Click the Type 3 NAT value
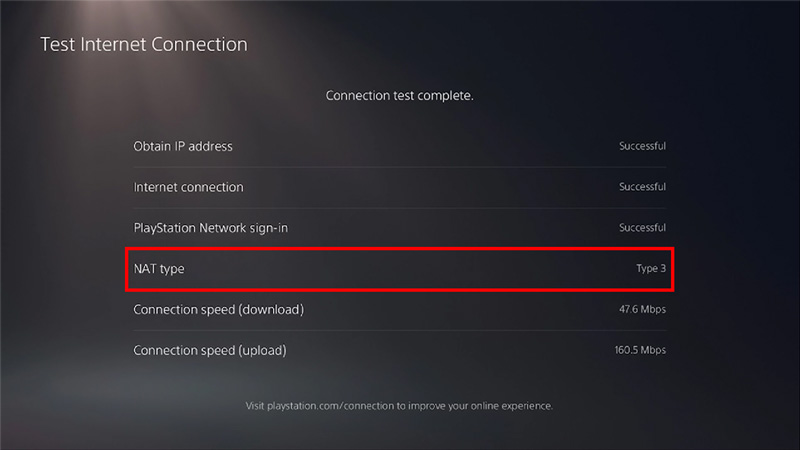Image resolution: width=800 pixels, height=450 pixels. click(651, 268)
